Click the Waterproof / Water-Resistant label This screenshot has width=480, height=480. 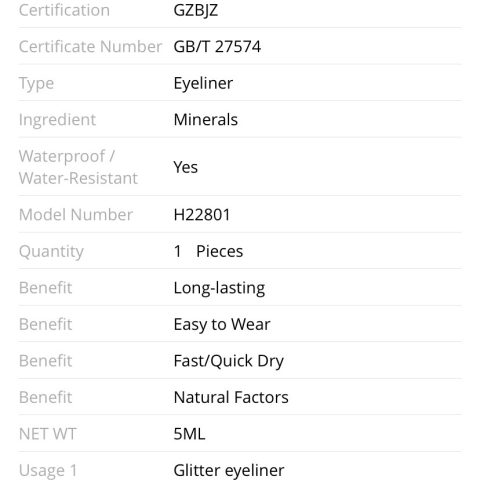[78, 167]
